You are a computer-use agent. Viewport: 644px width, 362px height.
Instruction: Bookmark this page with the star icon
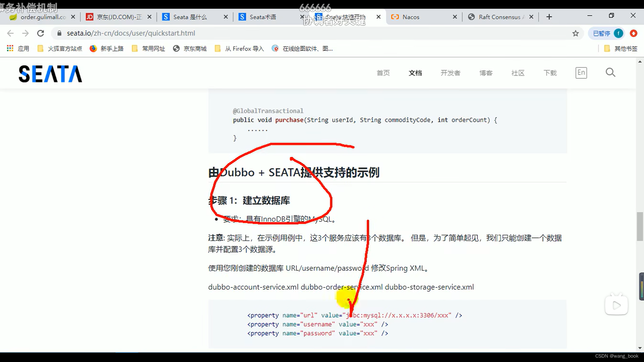[576, 33]
